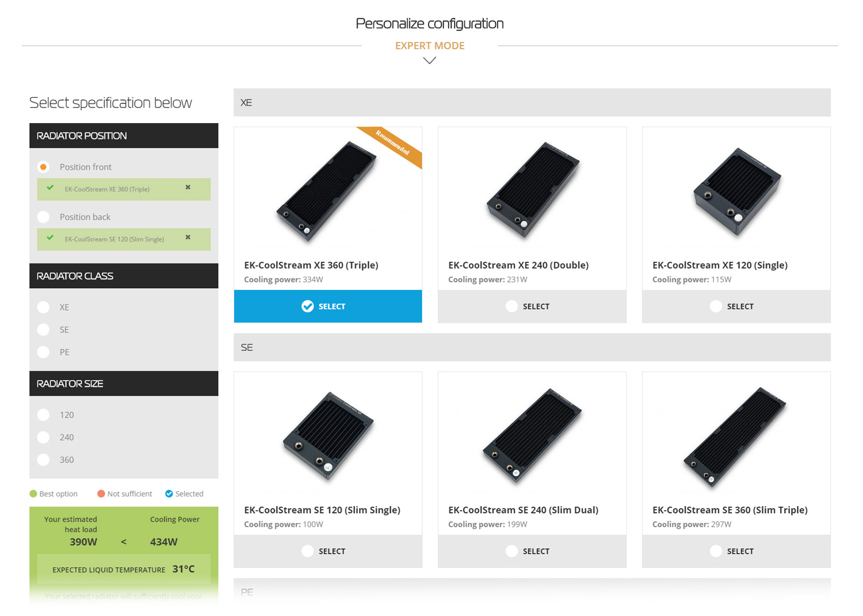863x616 pixels.
Task: Select the Position back radio button
Action: tap(44, 217)
